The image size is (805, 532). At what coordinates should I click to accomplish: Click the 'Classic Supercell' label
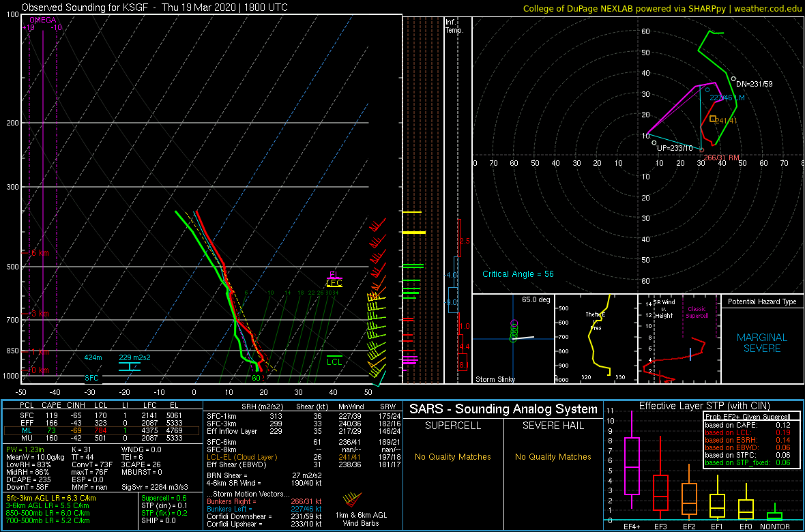(697, 312)
